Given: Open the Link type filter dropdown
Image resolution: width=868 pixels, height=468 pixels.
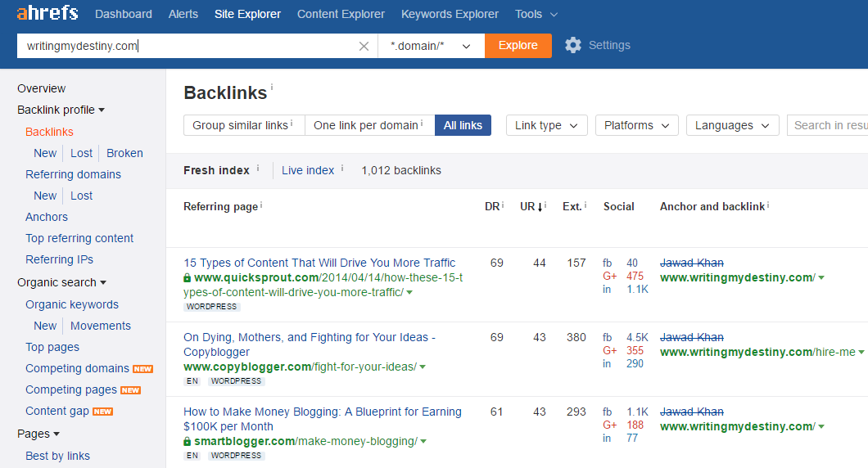Looking at the screenshot, I should tap(546, 125).
